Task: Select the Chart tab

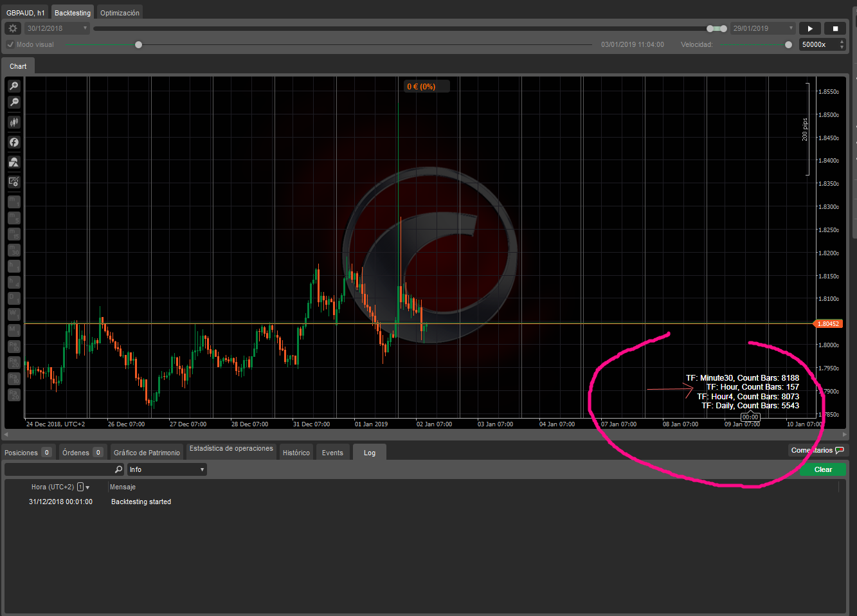Action: 18,66
